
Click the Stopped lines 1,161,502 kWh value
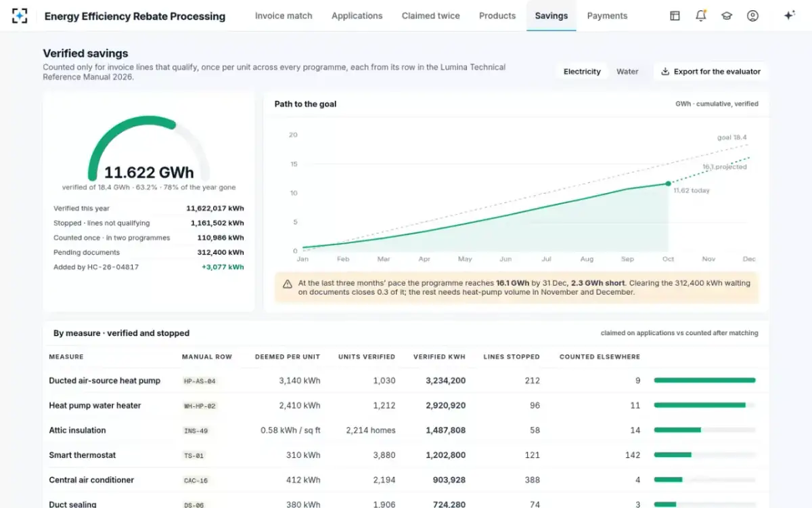(x=217, y=223)
